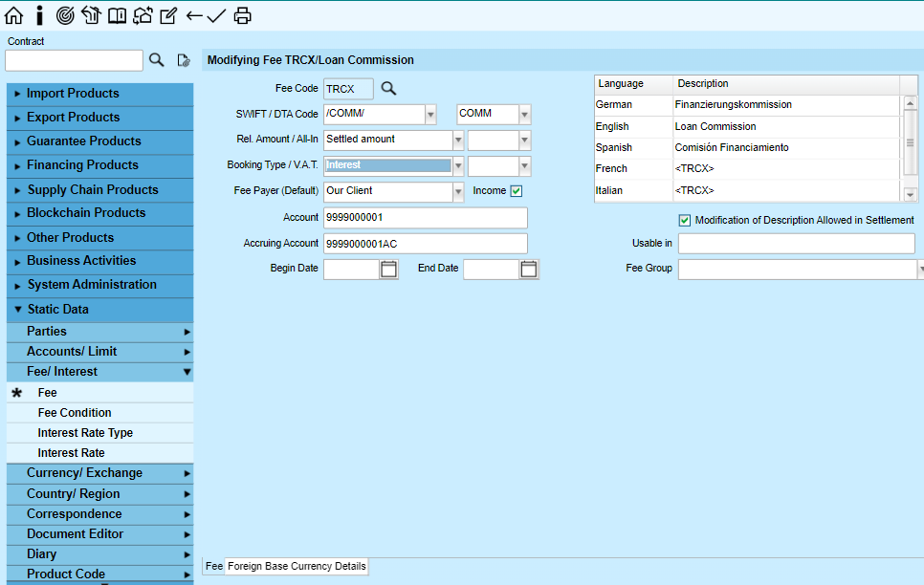This screenshot has width=924, height=585.
Task: Switch to Foreign Base Currency Details tab
Action: [297, 567]
